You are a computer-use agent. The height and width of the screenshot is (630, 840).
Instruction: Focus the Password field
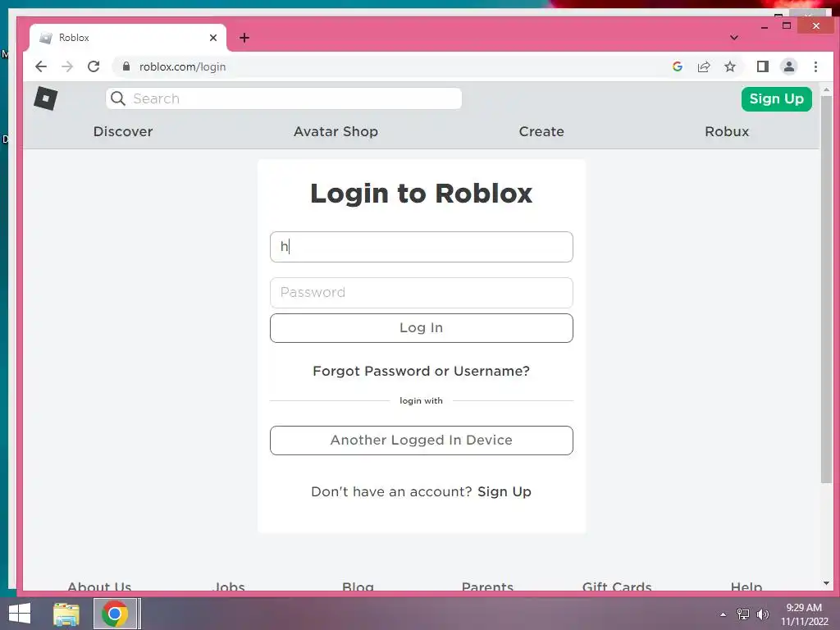pos(421,293)
